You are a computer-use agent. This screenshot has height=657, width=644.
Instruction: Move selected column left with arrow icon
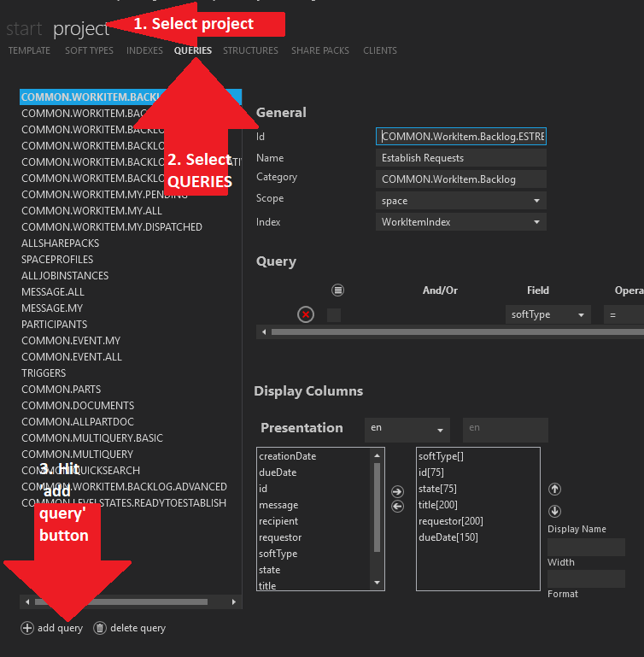pos(397,506)
